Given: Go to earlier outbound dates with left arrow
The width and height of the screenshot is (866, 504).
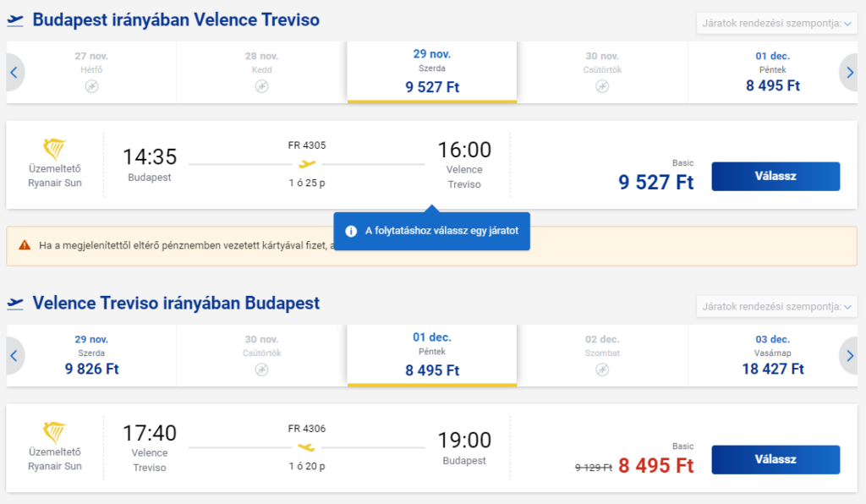Looking at the screenshot, I should (14, 73).
